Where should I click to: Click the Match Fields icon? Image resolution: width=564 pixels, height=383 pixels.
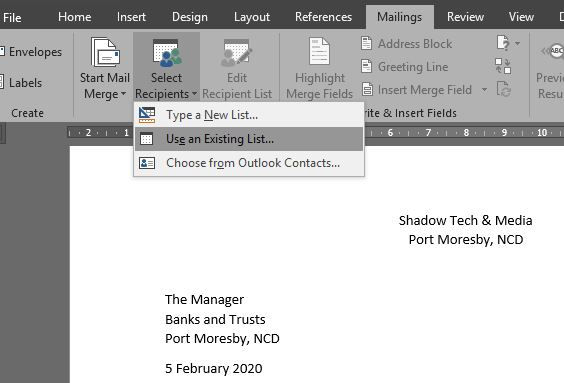503,66
